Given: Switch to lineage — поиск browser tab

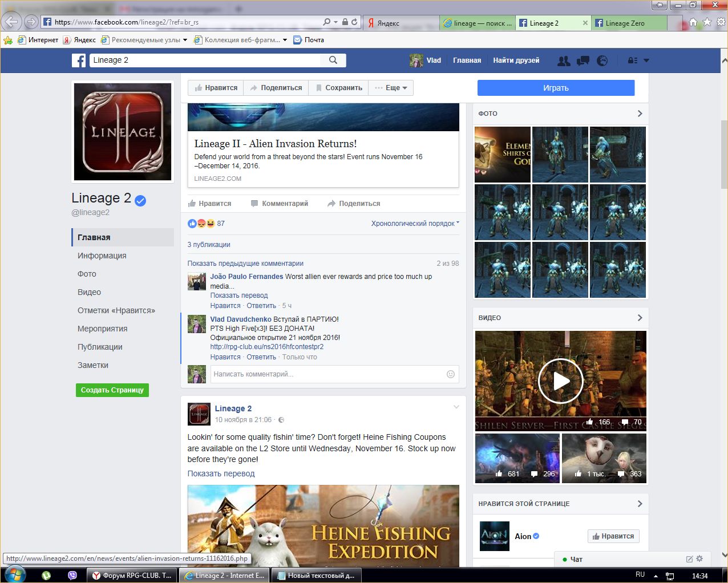Looking at the screenshot, I should (x=478, y=23).
